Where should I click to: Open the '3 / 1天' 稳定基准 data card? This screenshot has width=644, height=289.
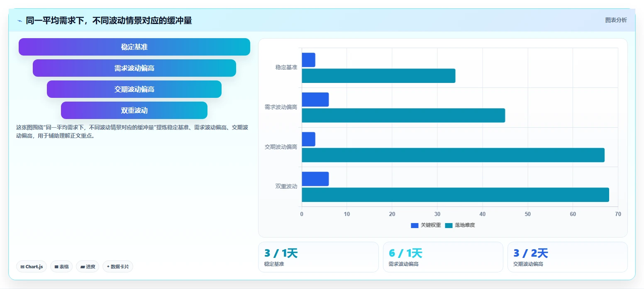(318, 257)
